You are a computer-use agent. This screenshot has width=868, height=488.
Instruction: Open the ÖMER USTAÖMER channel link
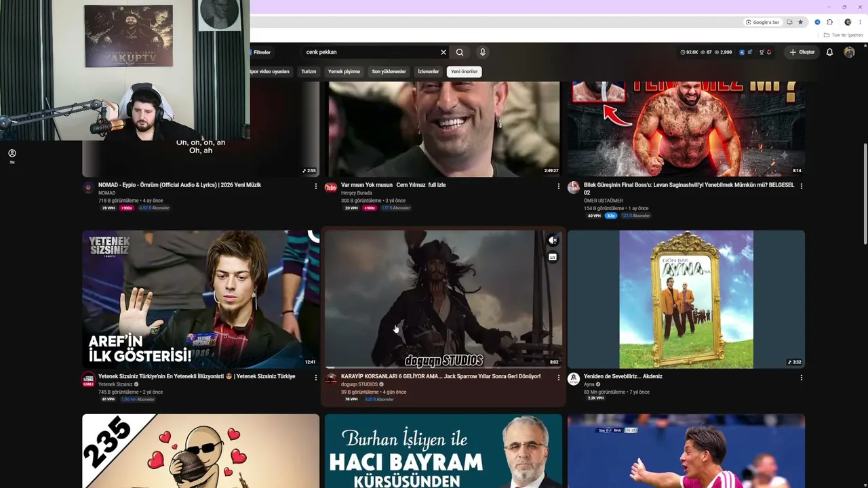(x=604, y=201)
